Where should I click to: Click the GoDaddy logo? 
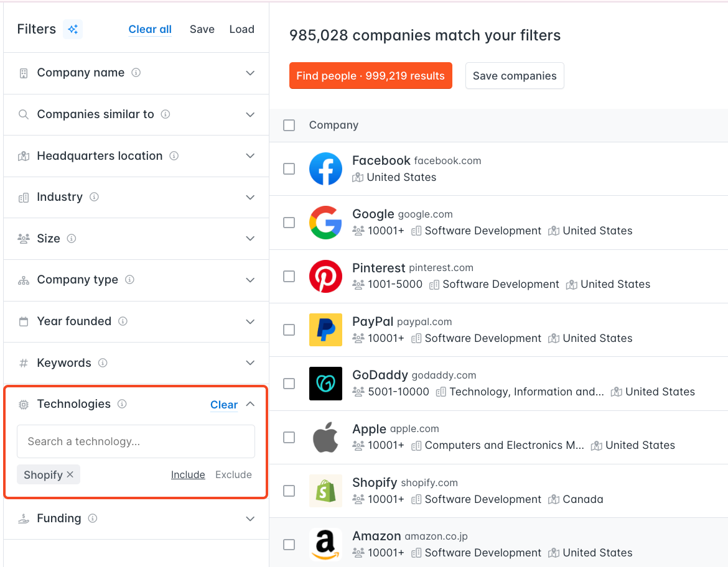click(x=325, y=383)
